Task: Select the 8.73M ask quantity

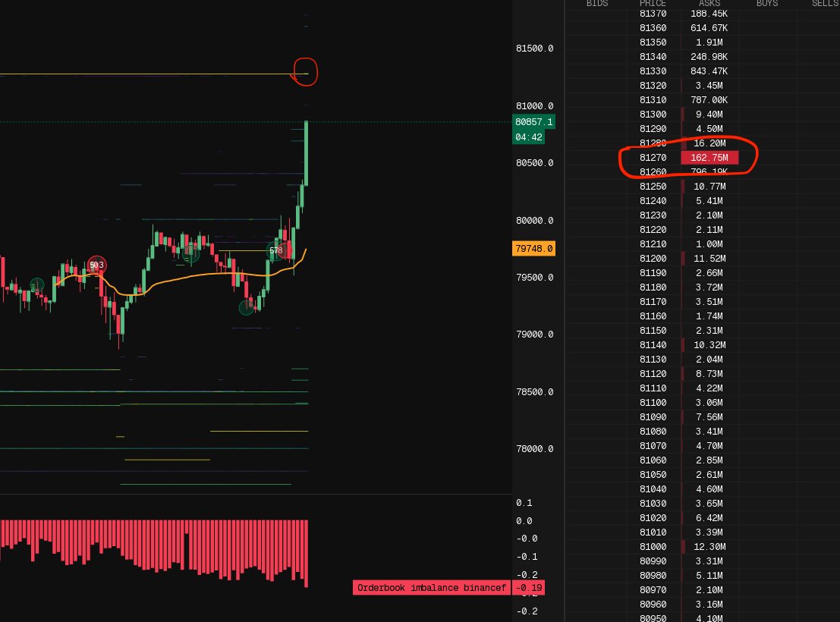Action: pos(709,374)
